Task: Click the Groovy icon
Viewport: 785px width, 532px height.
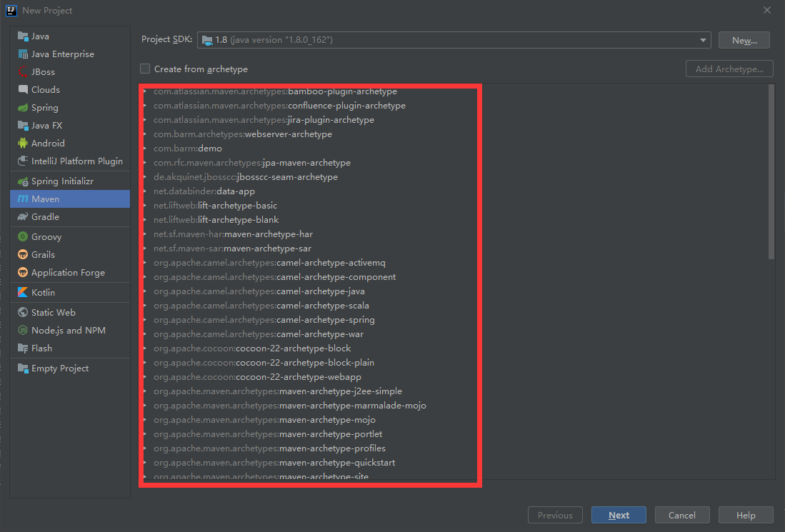Action: point(23,236)
